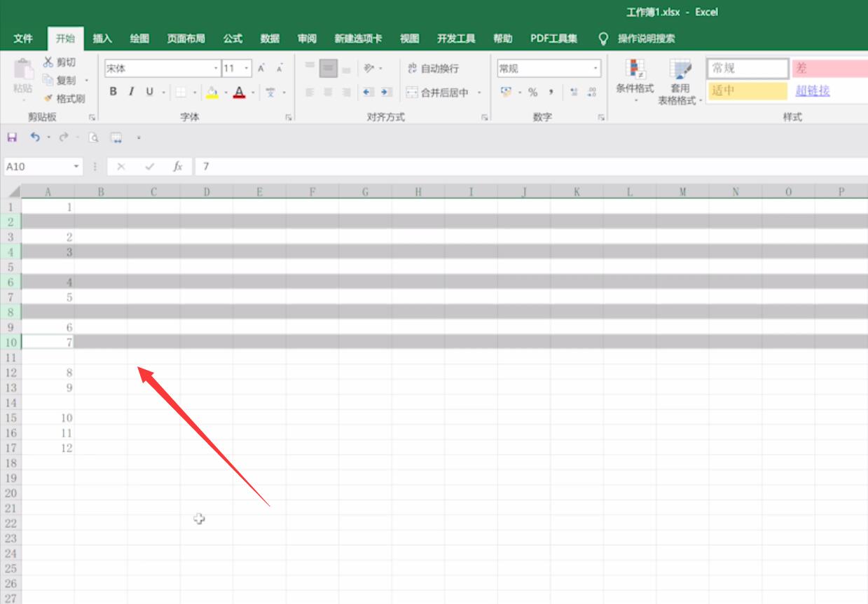868x604 pixels.
Task: Click the select-all triangle at the grid corner
Action: [x=13, y=192]
